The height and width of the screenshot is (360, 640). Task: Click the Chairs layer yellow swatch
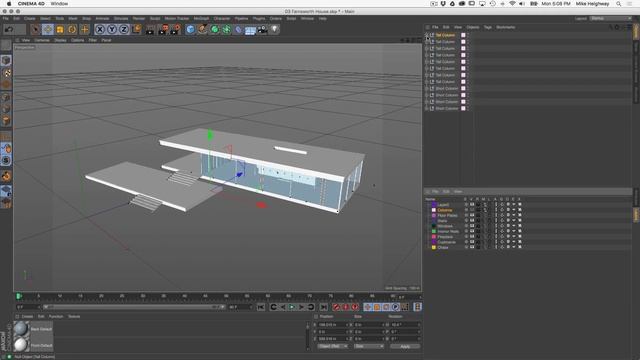(x=434, y=247)
